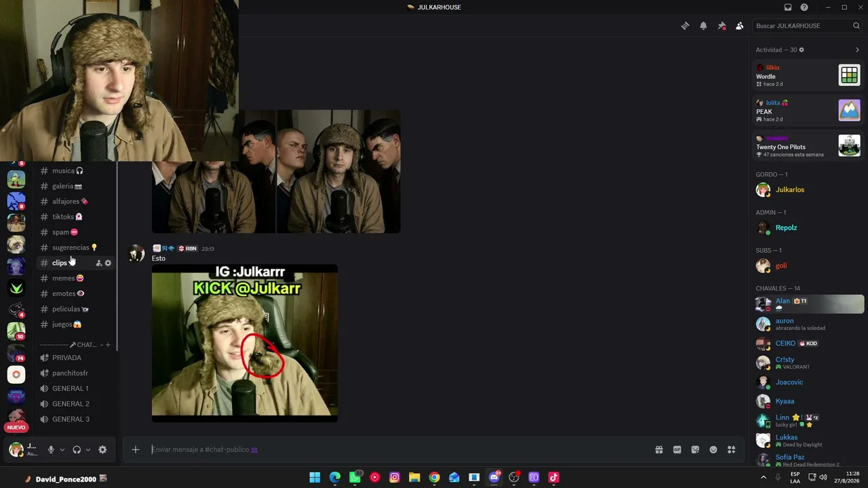Image resolution: width=868 pixels, height=488 pixels.
Task: Open the clips channel
Action: (75, 263)
